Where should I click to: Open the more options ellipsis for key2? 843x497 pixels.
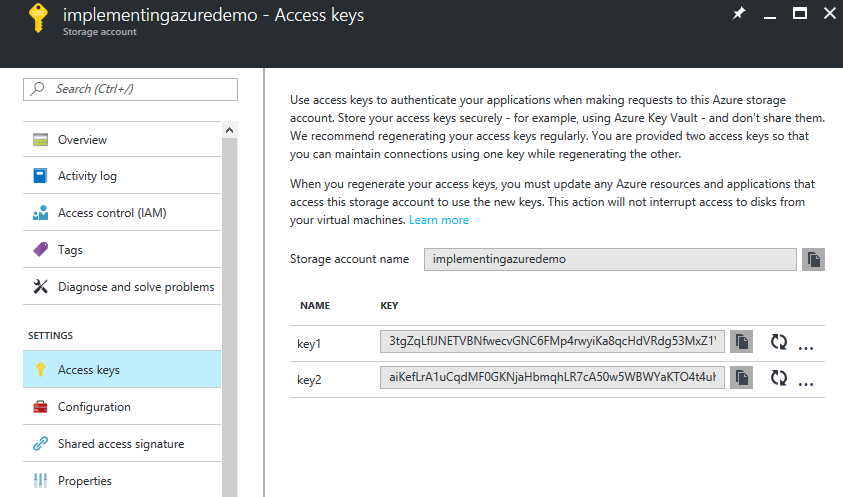click(x=807, y=379)
